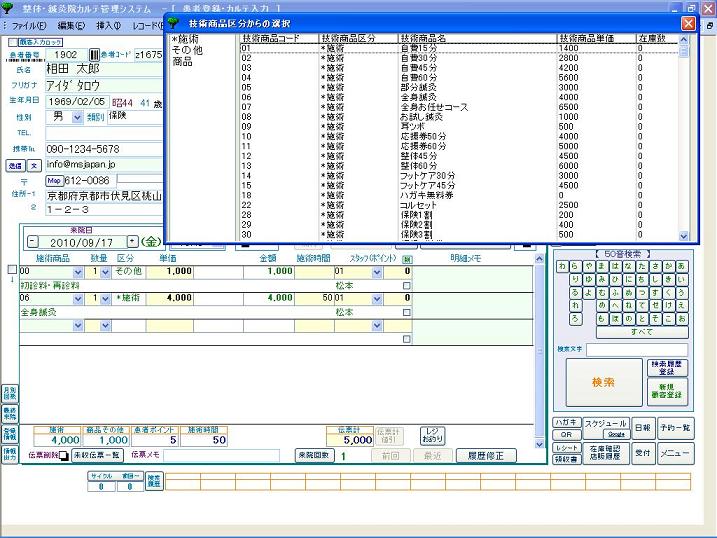Select kana key は in the 50音検索 panel

click(x=615, y=266)
